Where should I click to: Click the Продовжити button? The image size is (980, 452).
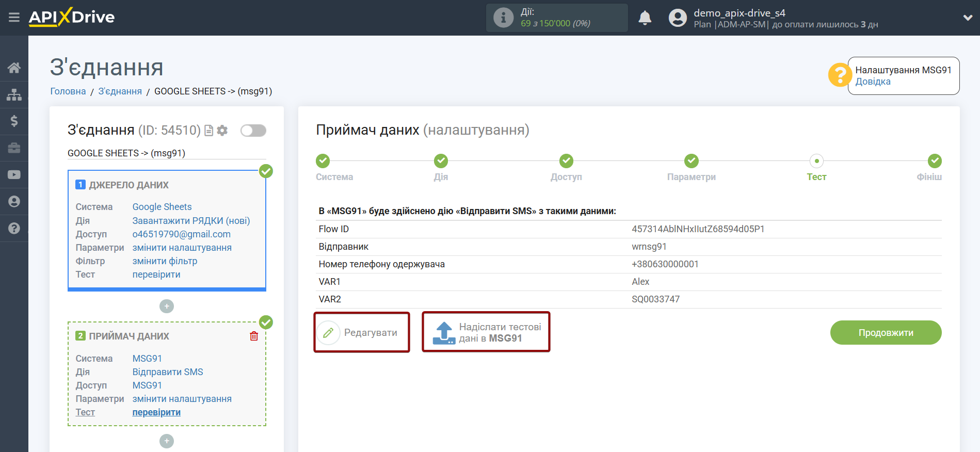(x=886, y=333)
